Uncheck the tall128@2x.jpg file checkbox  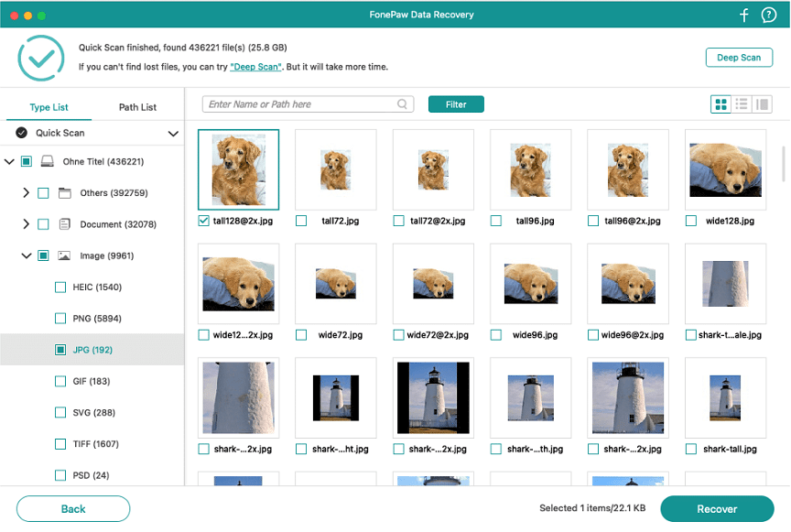[203, 221]
